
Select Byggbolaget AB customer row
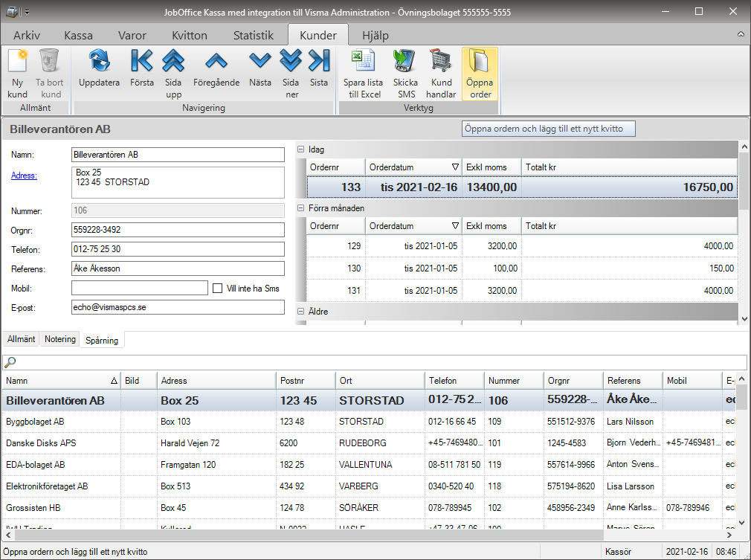click(x=59, y=422)
